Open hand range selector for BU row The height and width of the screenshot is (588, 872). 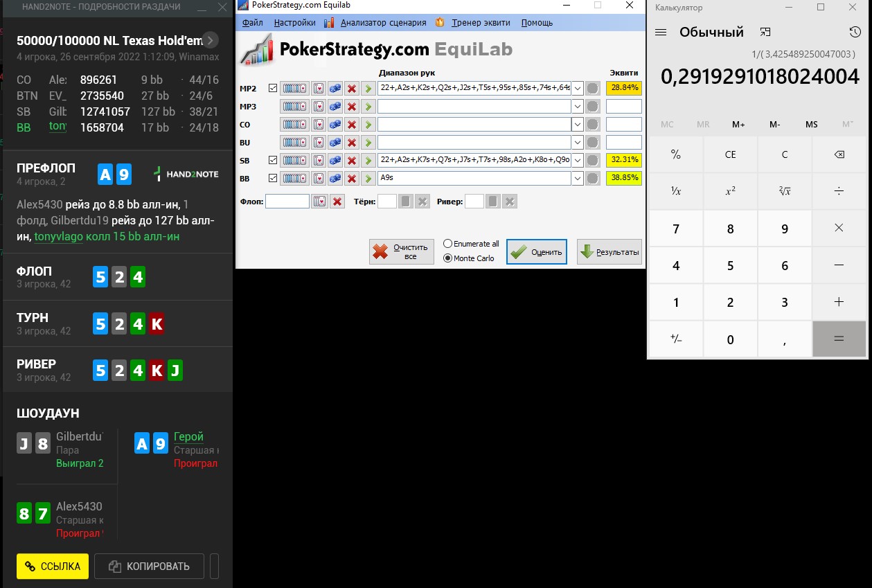(x=294, y=142)
